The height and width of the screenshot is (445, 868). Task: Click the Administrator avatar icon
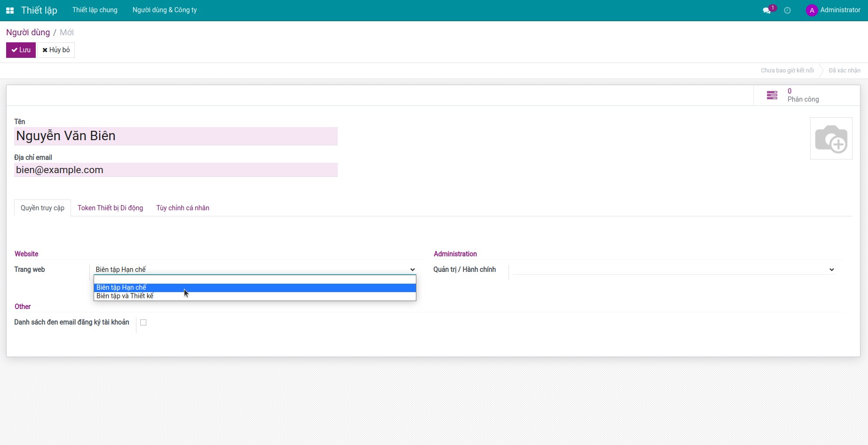tap(812, 10)
